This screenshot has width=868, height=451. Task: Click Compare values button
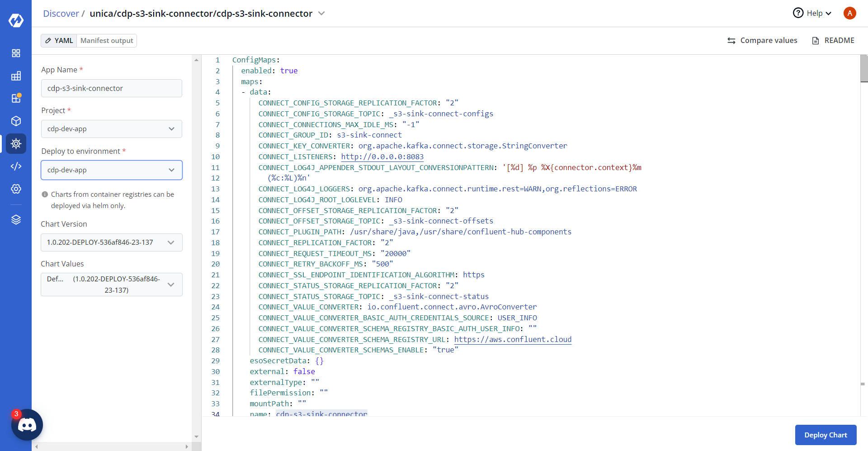(x=762, y=41)
